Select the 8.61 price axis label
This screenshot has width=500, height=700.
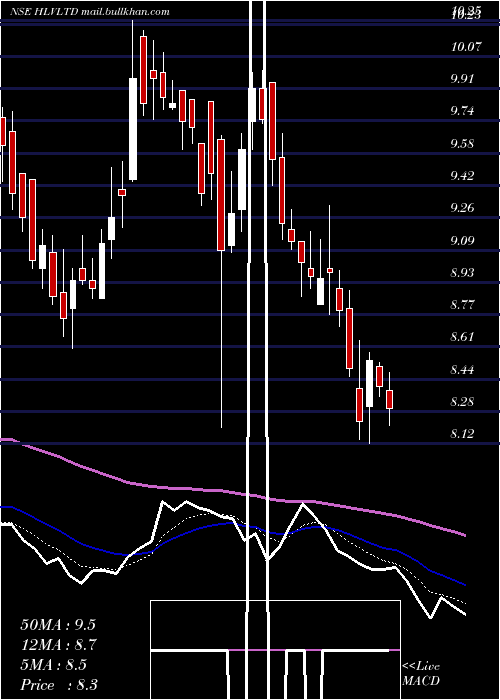coord(462,337)
